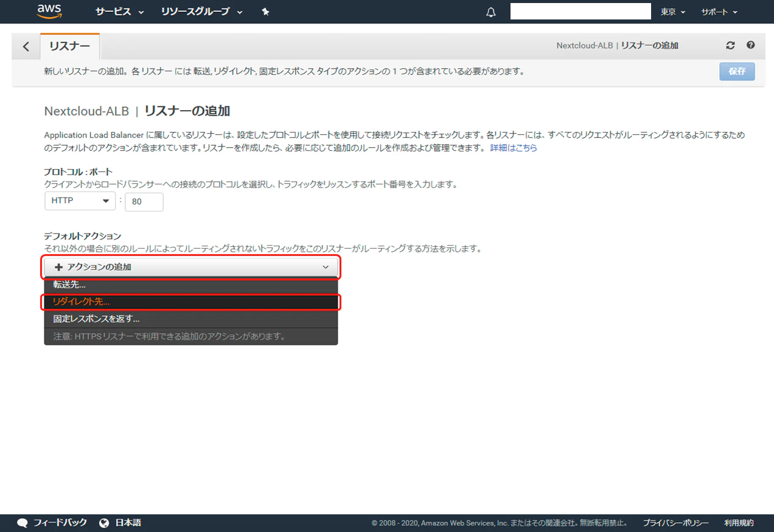Viewport: 774px width, 532px height.
Task: Open the 利用規約 link
Action: point(739,523)
